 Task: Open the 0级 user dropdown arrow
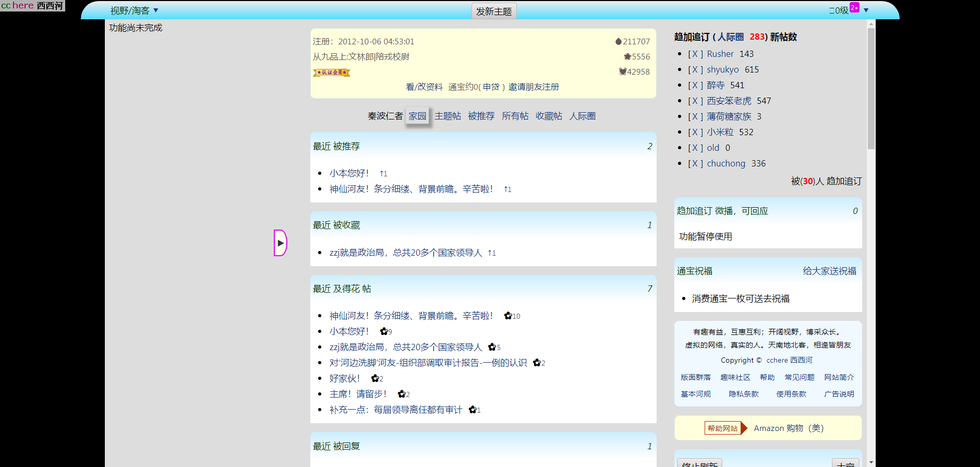pyautogui.click(x=866, y=10)
